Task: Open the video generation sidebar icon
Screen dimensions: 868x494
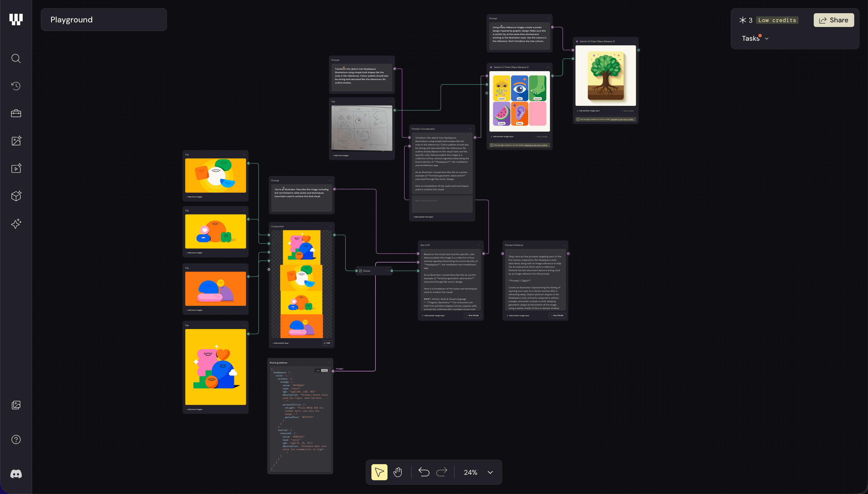Action: (x=16, y=168)
